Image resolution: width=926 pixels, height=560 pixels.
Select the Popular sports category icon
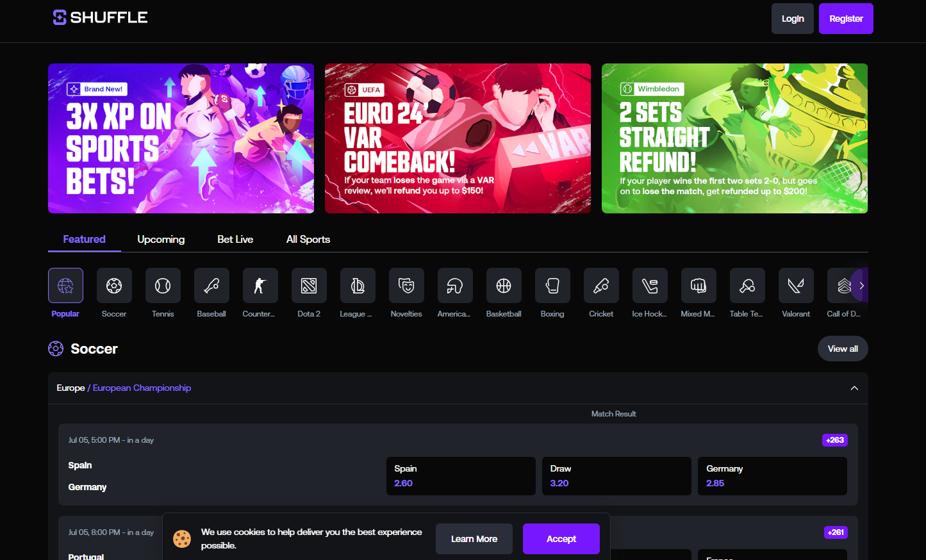pos(65,285)
